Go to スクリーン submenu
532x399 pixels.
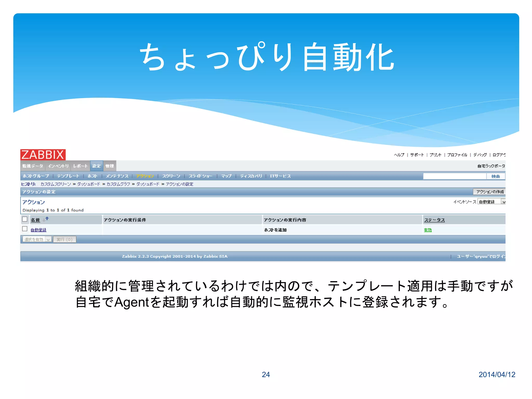coord(171,176)
